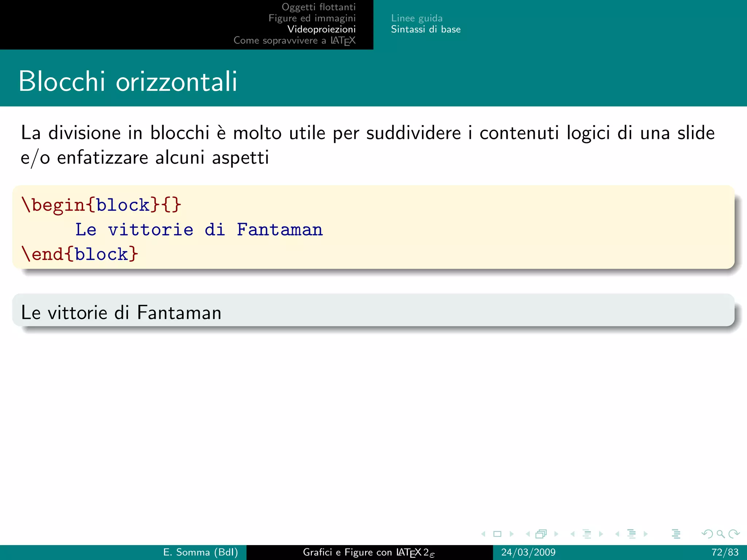Go to previous section arrow

coord(617,534)
